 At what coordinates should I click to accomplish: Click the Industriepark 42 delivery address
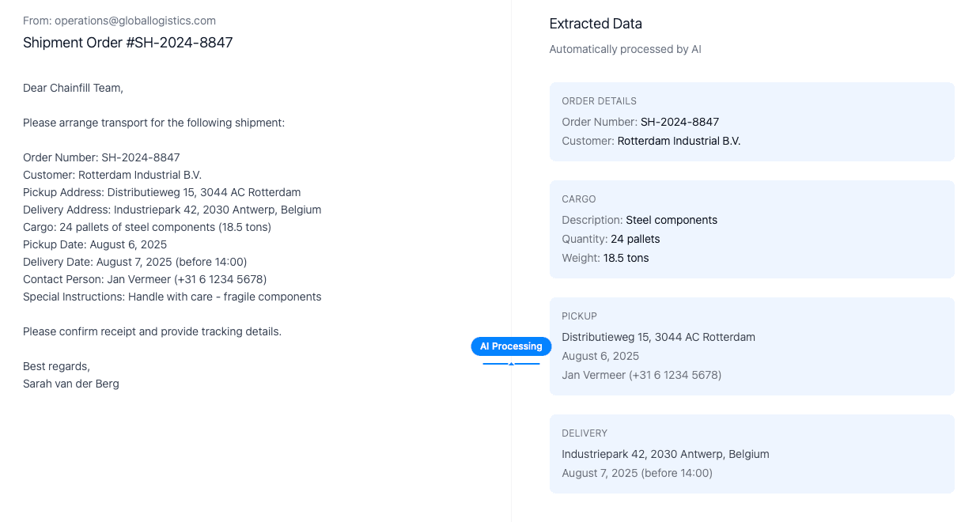tap(665, 454)
